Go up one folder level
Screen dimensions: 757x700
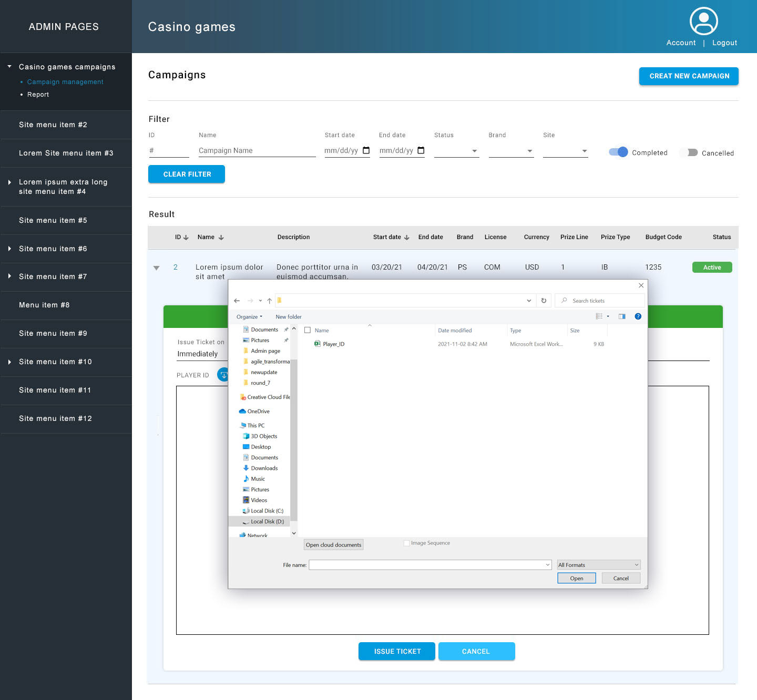click(269, 301)
